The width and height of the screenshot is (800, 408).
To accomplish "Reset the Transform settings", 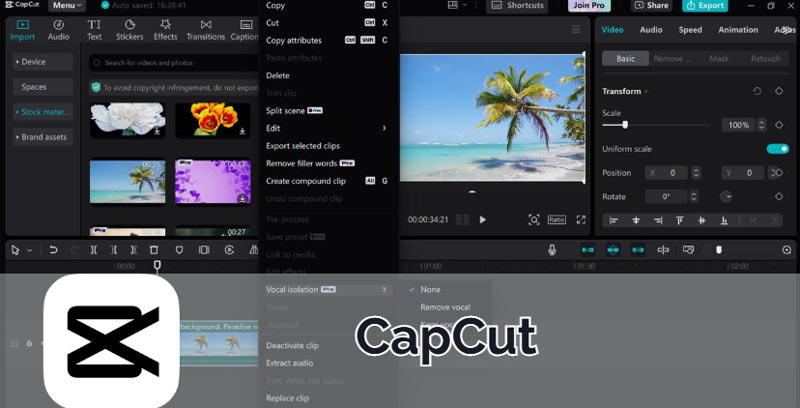I will (x=757, y=91).
